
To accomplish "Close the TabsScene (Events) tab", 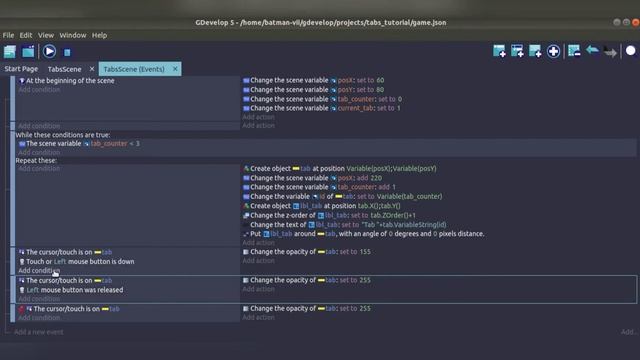I will 175,69.
